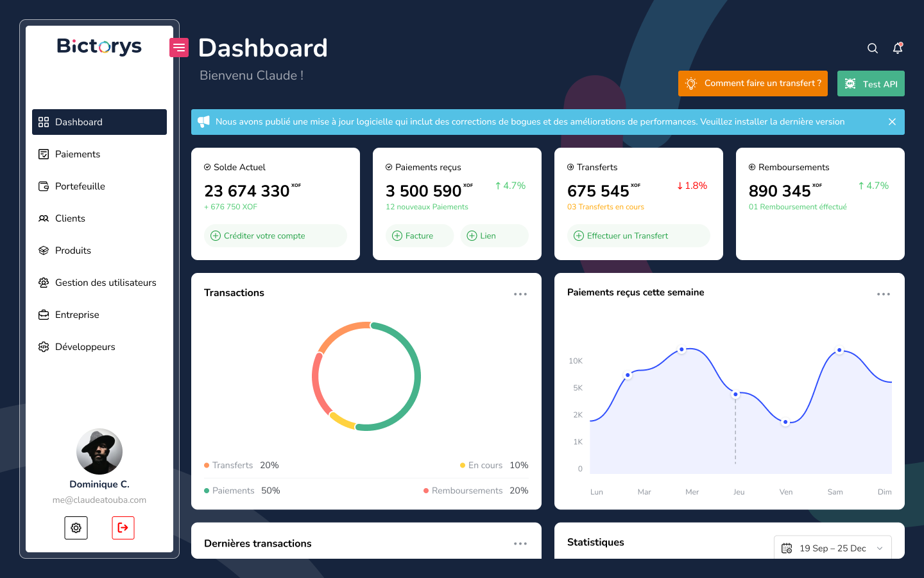Click Paiements icon in sidebar
The width and height of the screenshot is (924, 578).
(44, 154)
